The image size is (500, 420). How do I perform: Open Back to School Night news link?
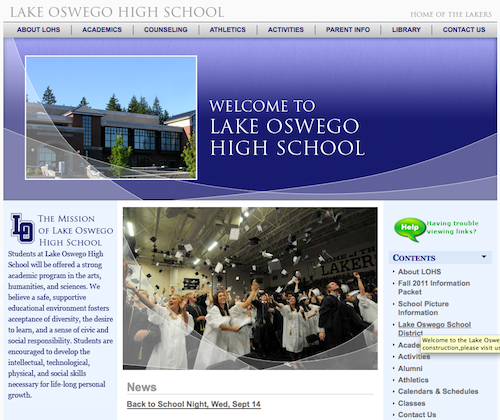coord(194,404)
